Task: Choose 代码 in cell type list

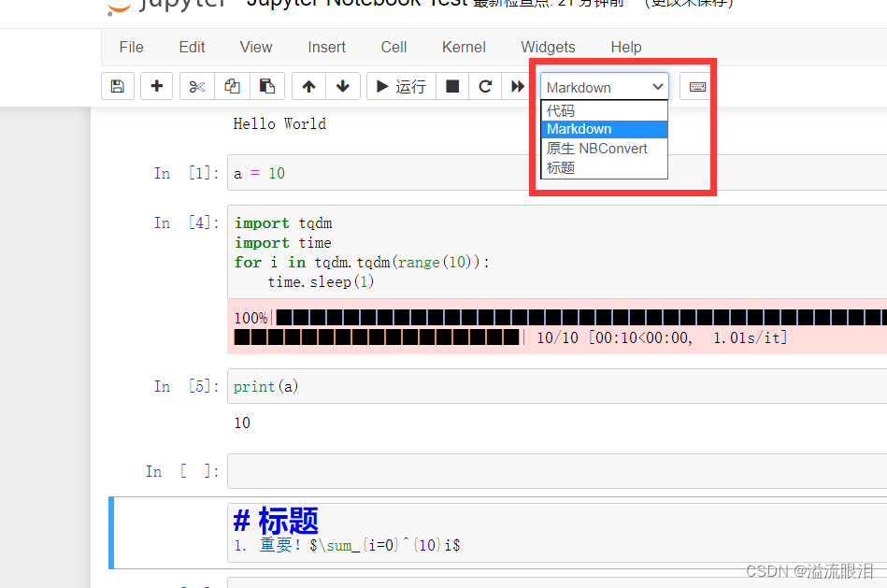Action: coord(604,111)
